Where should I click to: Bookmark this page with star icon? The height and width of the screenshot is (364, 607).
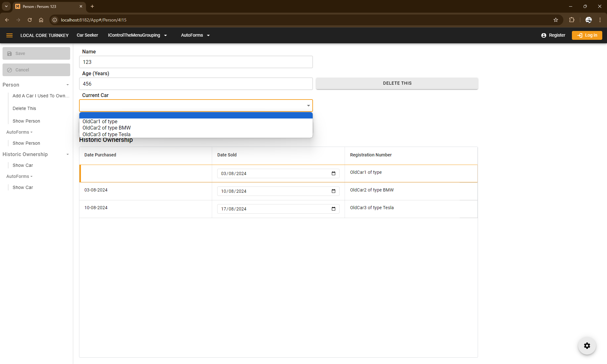(555, 20)
